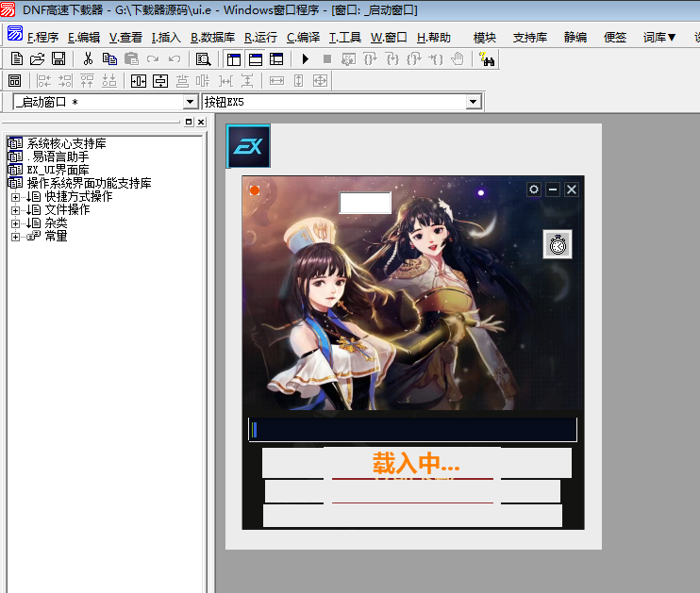Click the center horizontally in window icon

[139, 81]
